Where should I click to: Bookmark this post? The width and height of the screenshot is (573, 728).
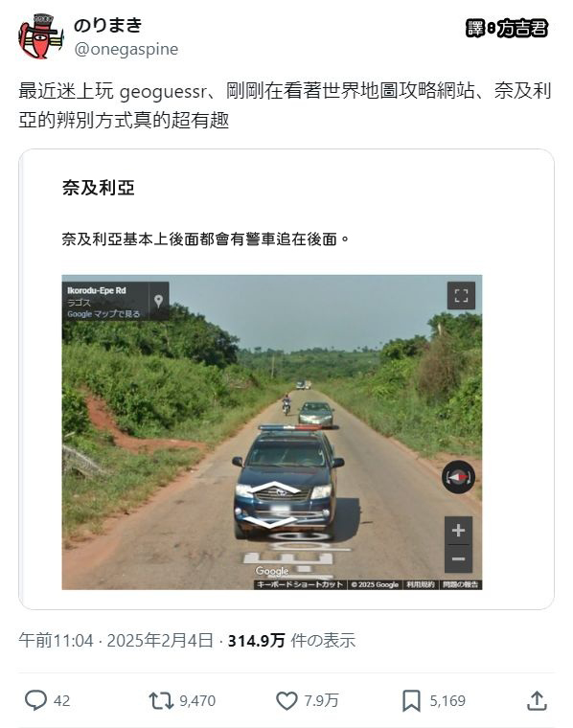click(x=411, y=700)
